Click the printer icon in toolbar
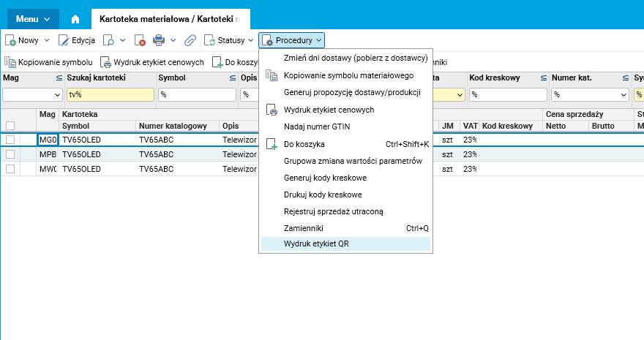Image resolution: width=644 pixels, height=340 pixels. pos(160,40)
